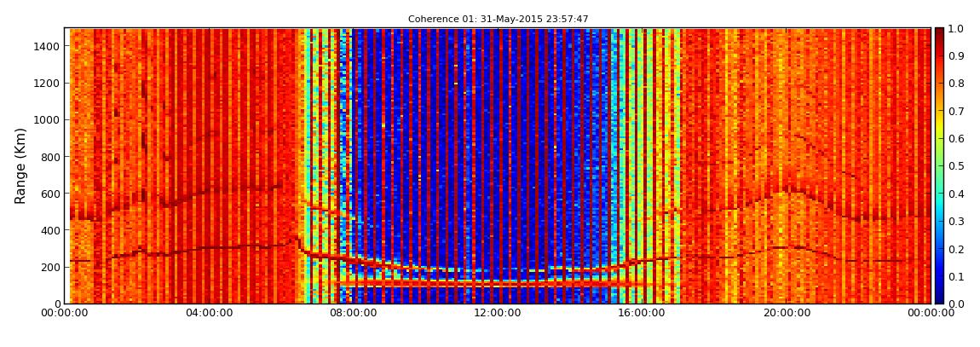Click the colorbar label "0.4"

click(x=955, y=194)
